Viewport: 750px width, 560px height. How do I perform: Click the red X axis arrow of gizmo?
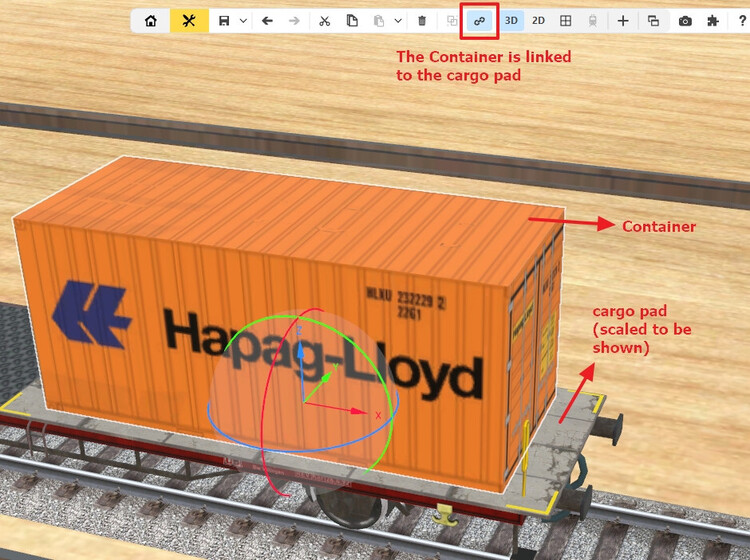(x=361, y=411)
